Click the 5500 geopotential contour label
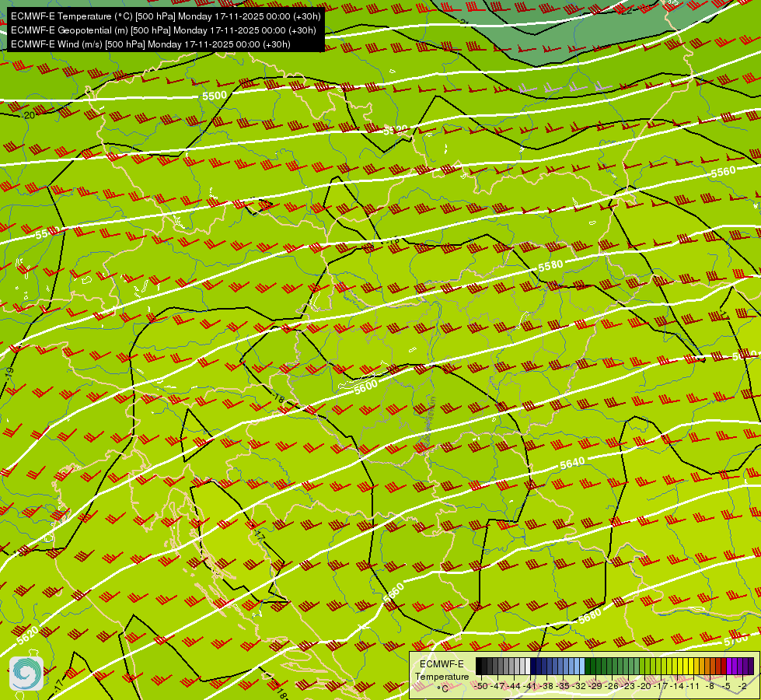 tap(215, 96)
